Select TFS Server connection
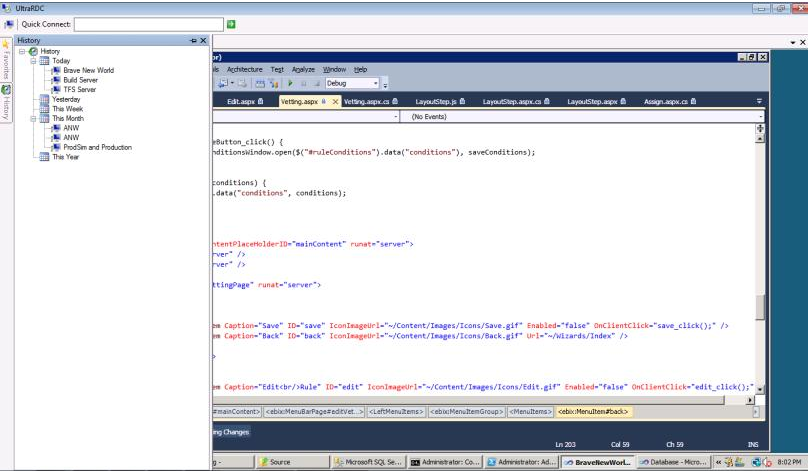This screenshot has width=812, height=471. 79,90
